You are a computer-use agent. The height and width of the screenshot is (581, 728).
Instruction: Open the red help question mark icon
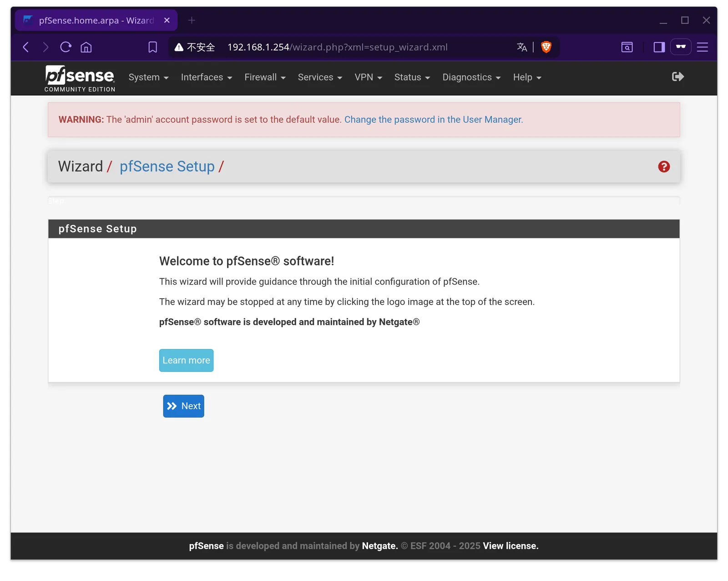tap(664, 167)
